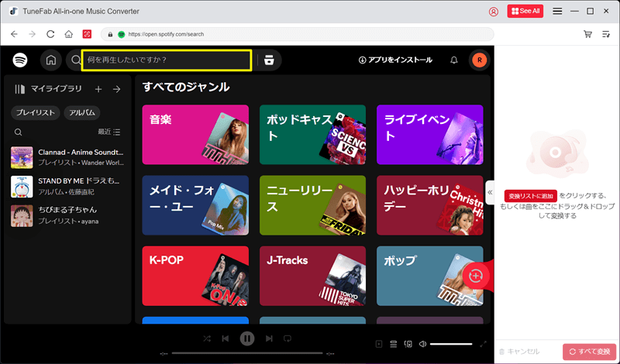Pause playback
This screenshot has height=364, width=620.
click(x=247, y=338)
